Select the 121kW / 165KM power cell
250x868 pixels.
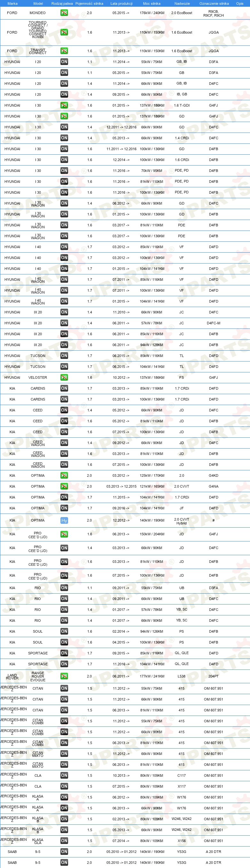click(152, 486)
